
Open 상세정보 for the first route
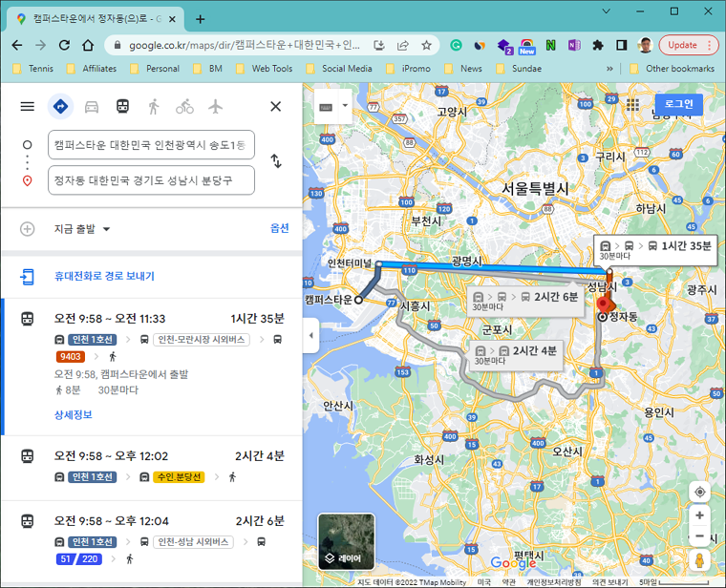[74, 414]
